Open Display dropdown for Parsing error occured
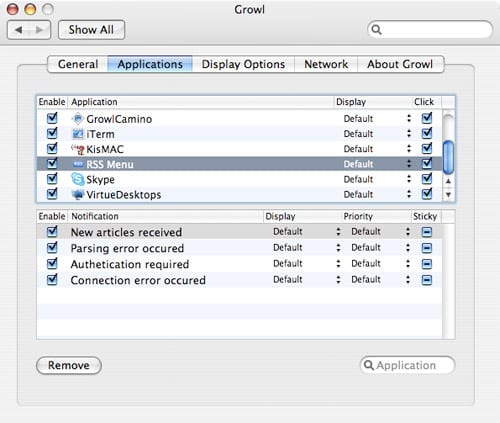 307,247
